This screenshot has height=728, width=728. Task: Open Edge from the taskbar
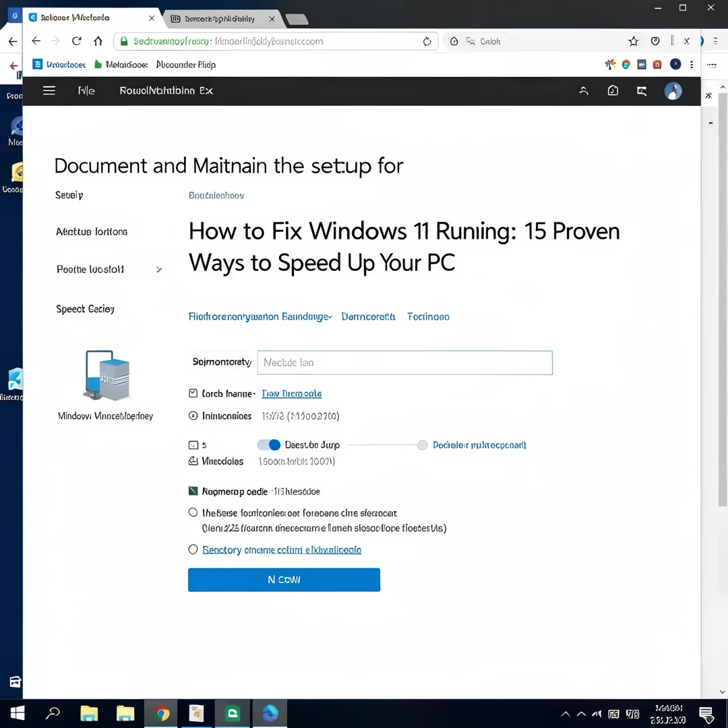270,713
